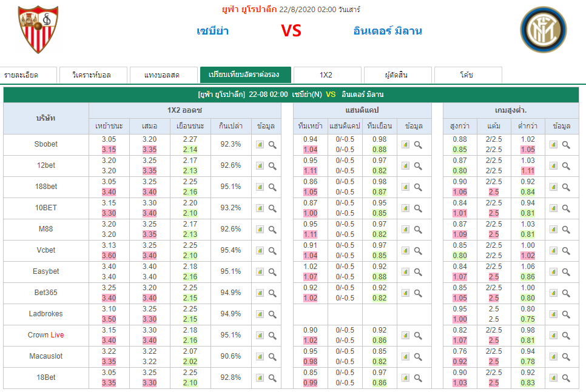Open Ladbrokes 1X2 chart icon
This screenshot has height=392, width=586.
coord(260,314)
